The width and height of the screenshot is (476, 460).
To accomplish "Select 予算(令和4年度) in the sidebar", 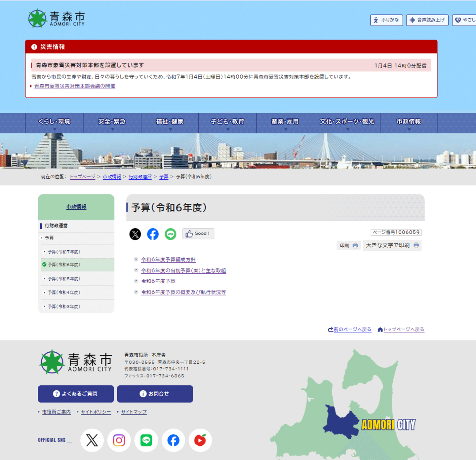I will [x=78, y=293].
